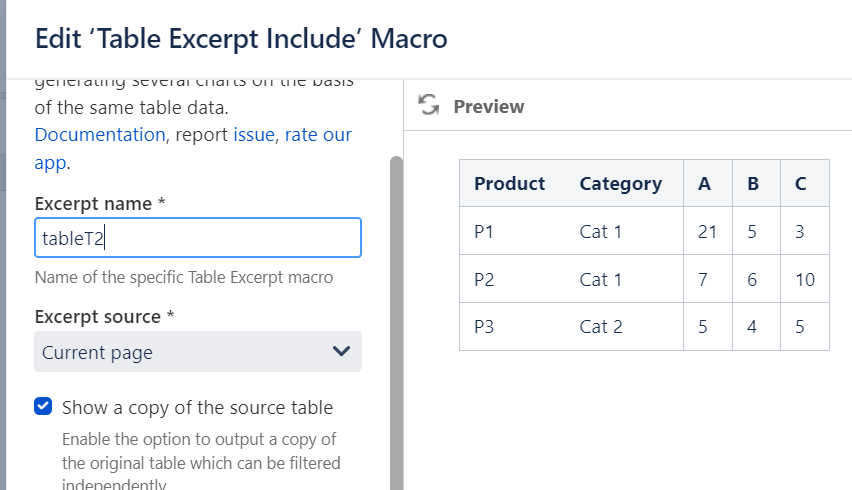The image size is (852, 490).
Task: Click column header C in preview table
Action: [800, 183]
